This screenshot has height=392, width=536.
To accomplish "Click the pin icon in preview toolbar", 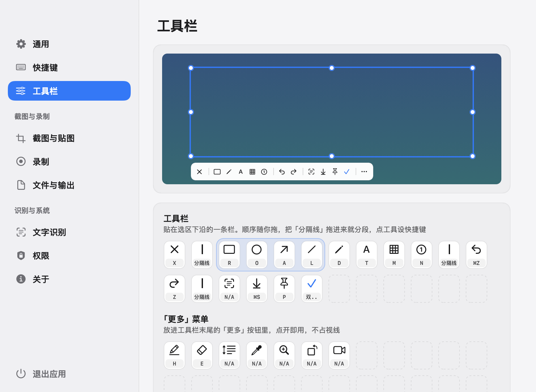I will [335, 171].
